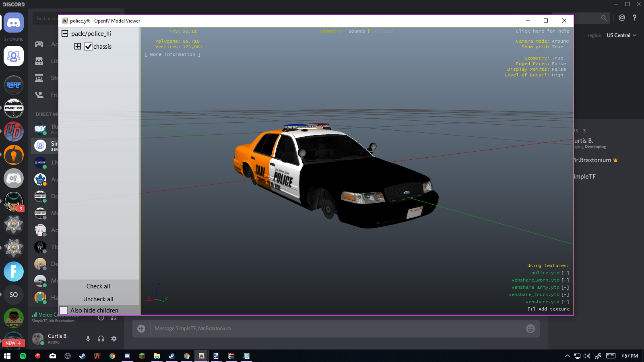Toggle Show grid setting value
Viewport: 644px width, 362px height.
(x=557, y=47)
